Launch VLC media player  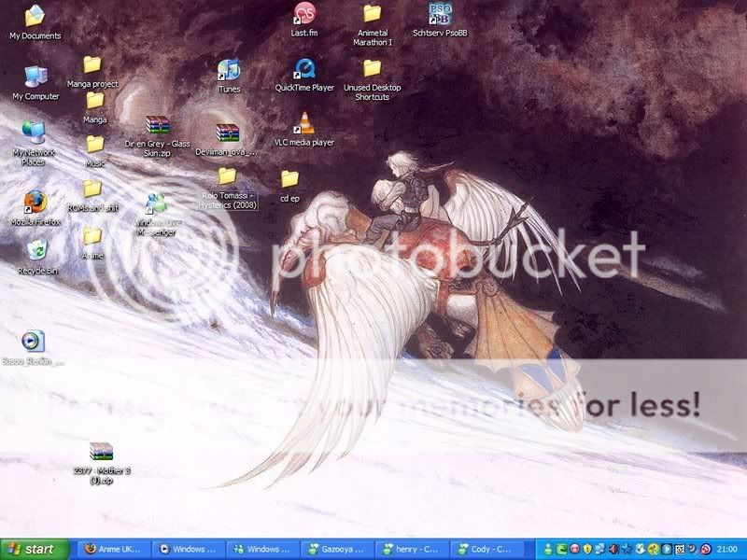pos(305,124)
